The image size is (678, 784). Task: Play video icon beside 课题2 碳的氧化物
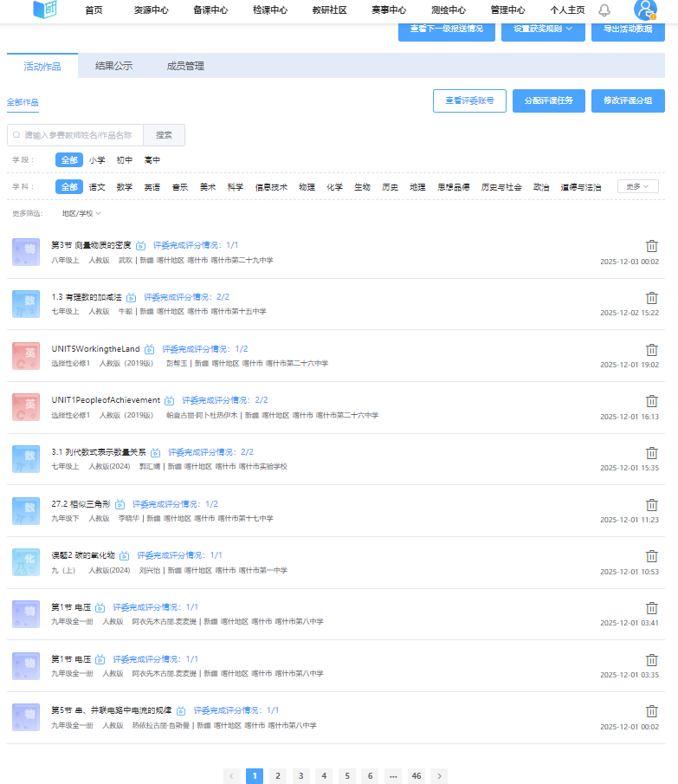tap(125, 555)
